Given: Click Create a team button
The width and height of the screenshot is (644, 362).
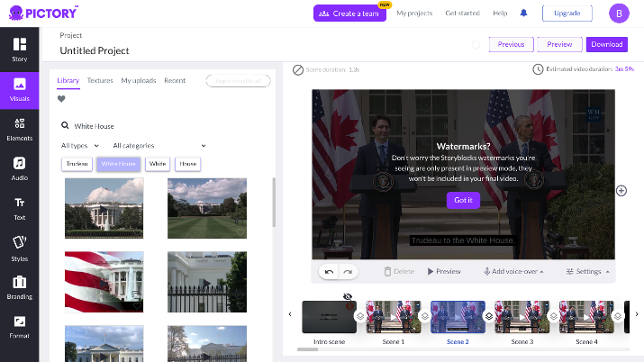Looking at the screenshot, I should pyautogui.click(x=349, y=14).
